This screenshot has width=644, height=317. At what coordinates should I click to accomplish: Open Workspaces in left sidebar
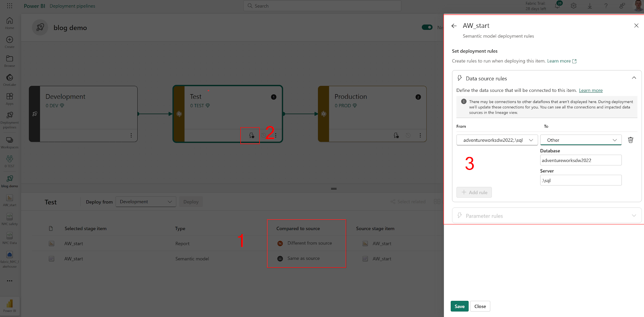tap(10, 142)
